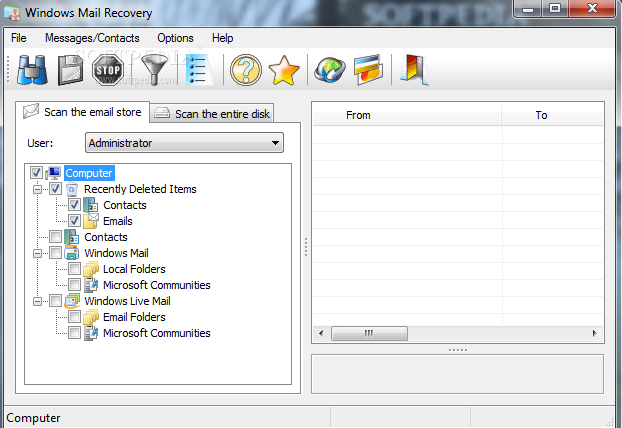
Task: Click the Emails folder icon under Recently Deleted Items
Action: coord(91,221)
